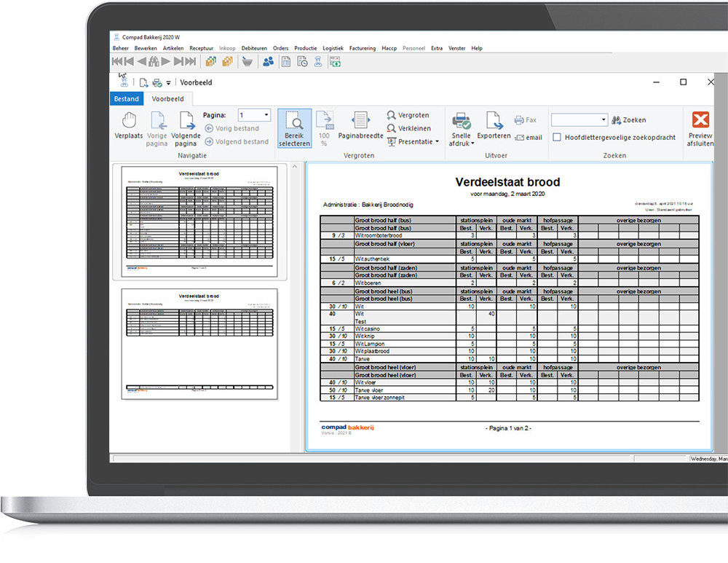This screenshot has height=563, width=728.
Task: Click the Wit plaatbrood row text
Action: (372, 352)
